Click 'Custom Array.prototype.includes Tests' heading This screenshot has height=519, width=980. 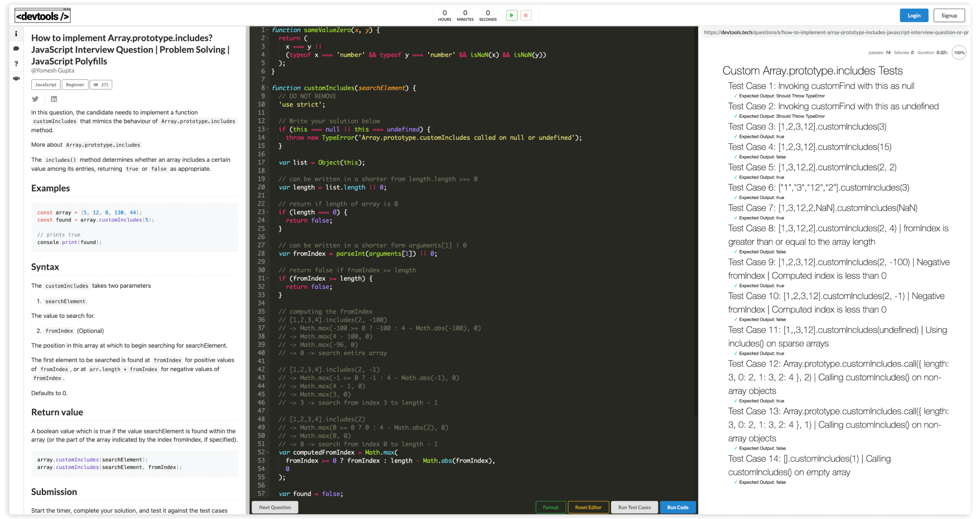(x=813, y=71)
